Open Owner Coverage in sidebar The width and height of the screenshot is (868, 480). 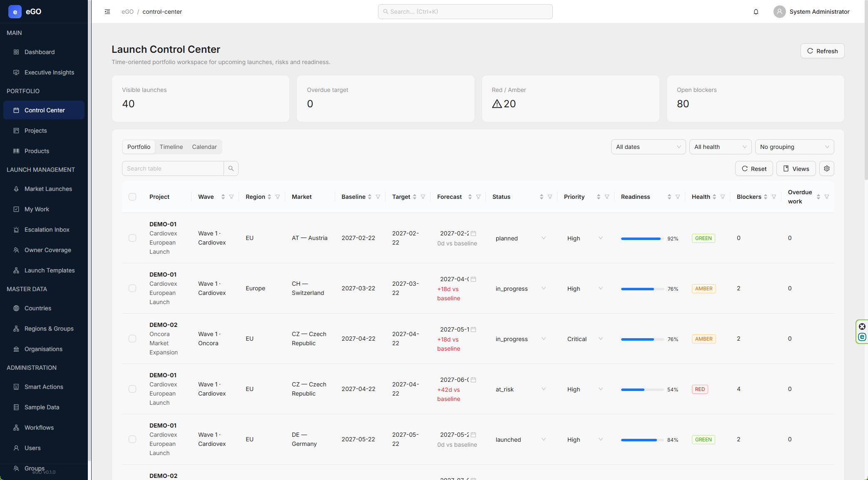click(x=44, y=250)
